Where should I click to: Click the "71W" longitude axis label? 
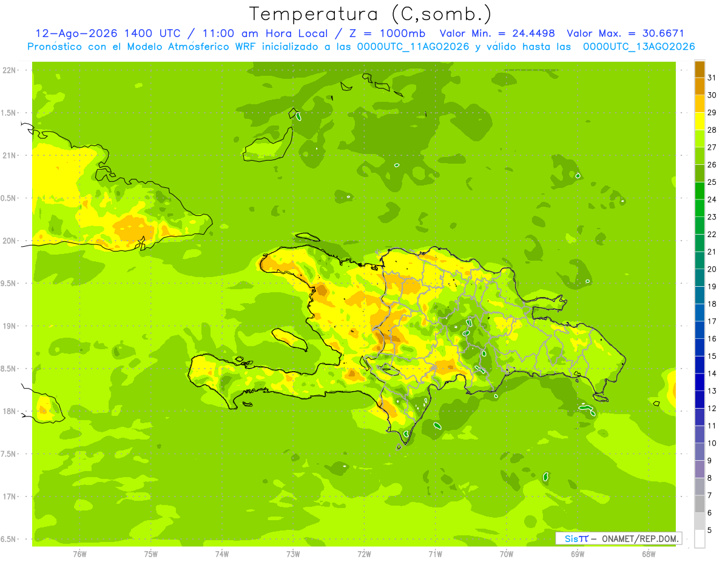435,554
